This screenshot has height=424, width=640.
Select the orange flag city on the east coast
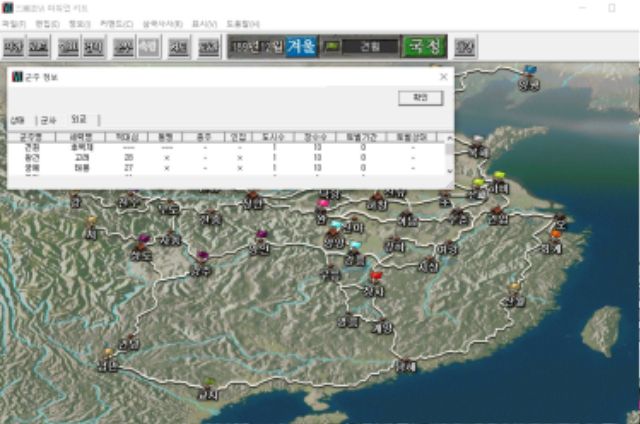click(555, 235)
